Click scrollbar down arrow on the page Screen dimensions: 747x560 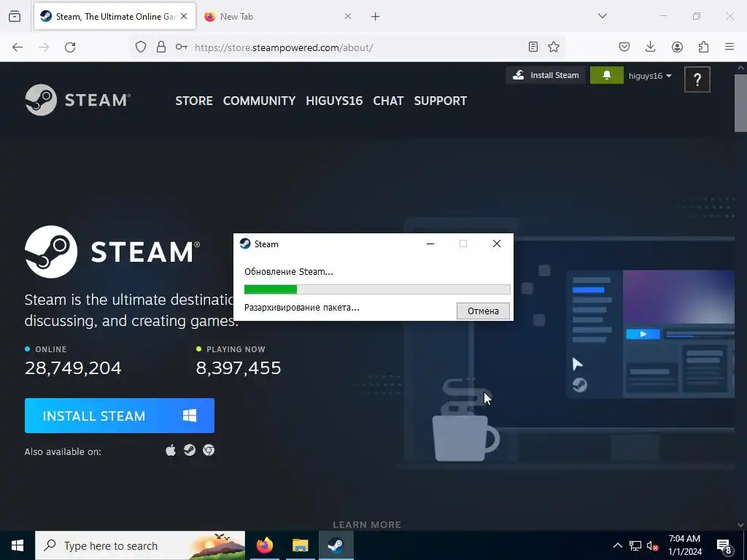click(x=740, y=525)
